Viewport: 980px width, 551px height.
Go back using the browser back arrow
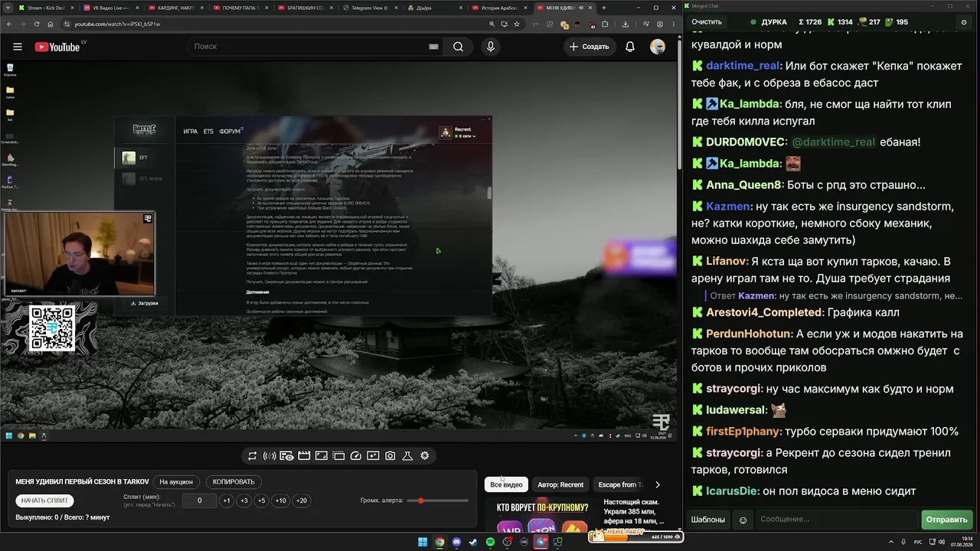pyautogui.click(x=8, y=24)
